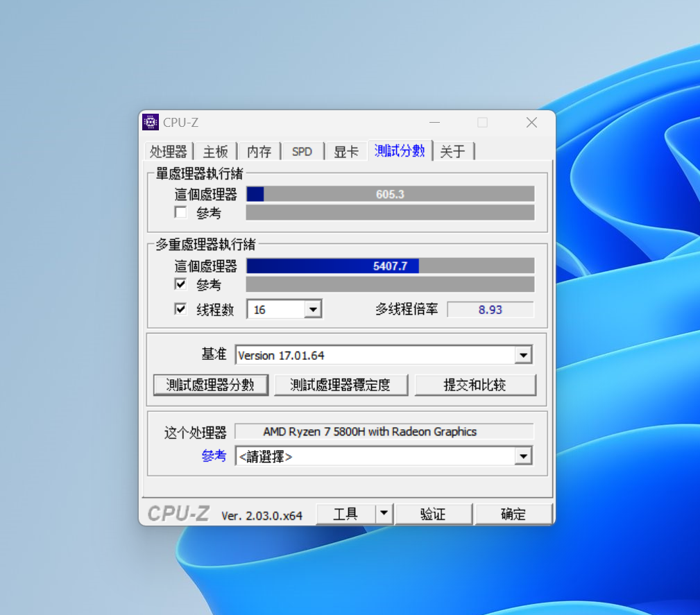Select the 内存 tab
The width and height of the screenshot is (700, 615).
click(x=259, y=151)
